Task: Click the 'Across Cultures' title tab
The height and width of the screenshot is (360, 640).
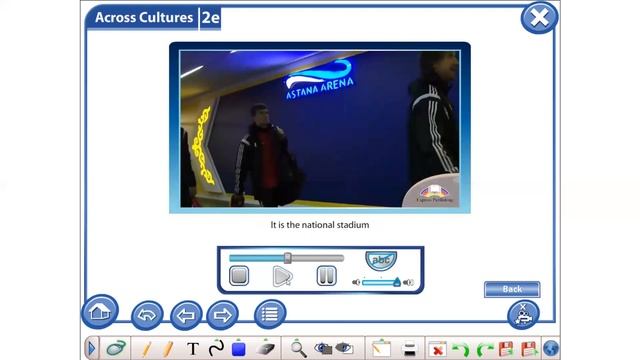Action: 144,18
